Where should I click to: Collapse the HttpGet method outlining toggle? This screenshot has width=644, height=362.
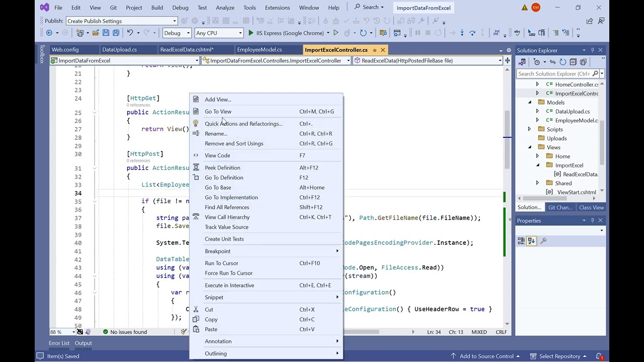point(94,113)
